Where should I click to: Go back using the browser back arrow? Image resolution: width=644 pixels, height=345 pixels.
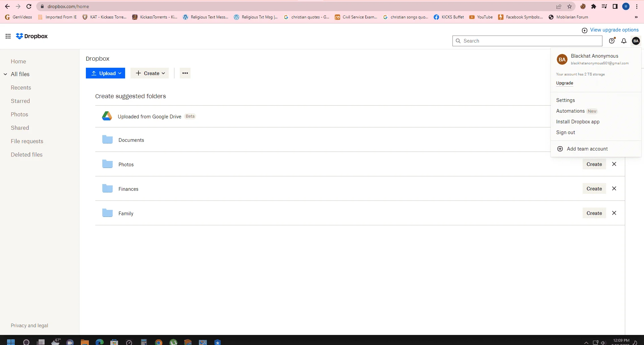tap(7, 6)
